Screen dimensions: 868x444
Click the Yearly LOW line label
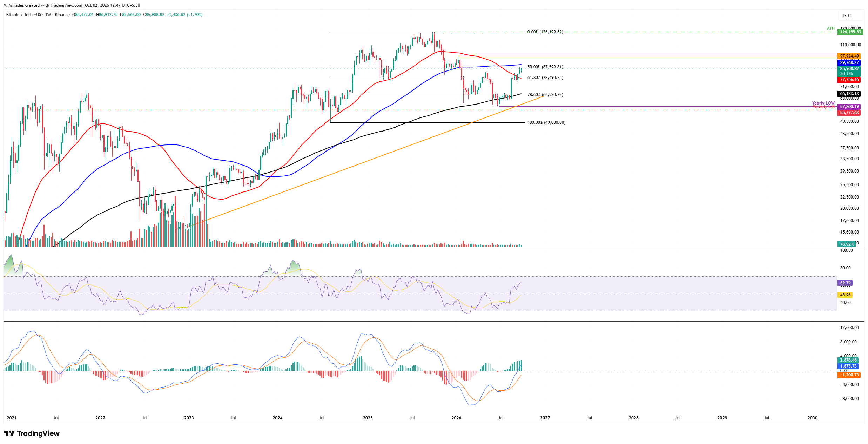pyautogui.click(x=823, y=103)
